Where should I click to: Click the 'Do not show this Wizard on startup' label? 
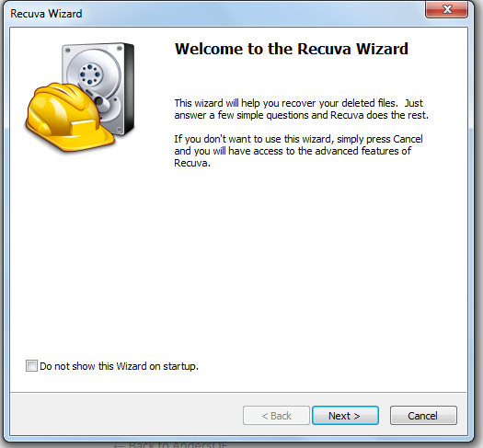tap(120, 366)
